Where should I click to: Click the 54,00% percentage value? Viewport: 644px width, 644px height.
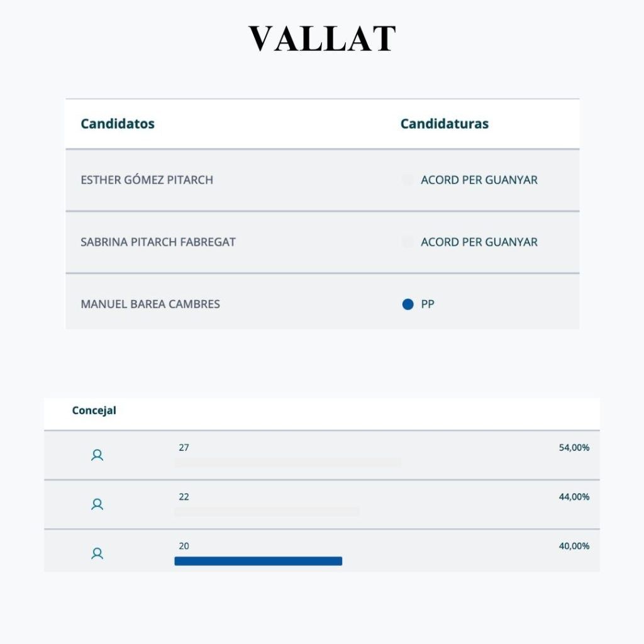point(574,448)
